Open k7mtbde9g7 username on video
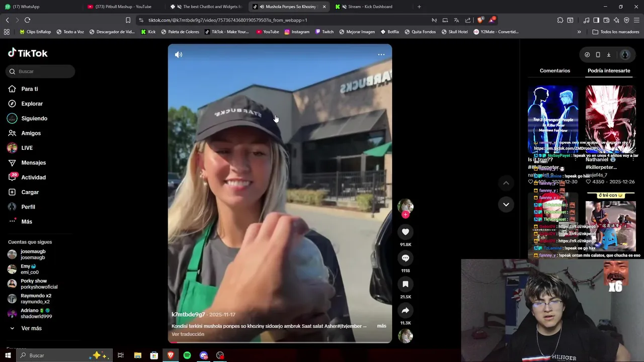Screen dimensions: 644x362 point(188,315)
